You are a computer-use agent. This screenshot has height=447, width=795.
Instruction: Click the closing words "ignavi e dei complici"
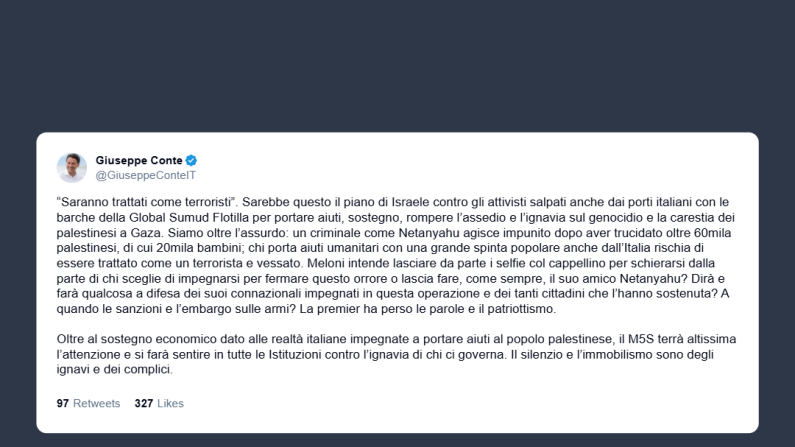[x=115, y=369]
